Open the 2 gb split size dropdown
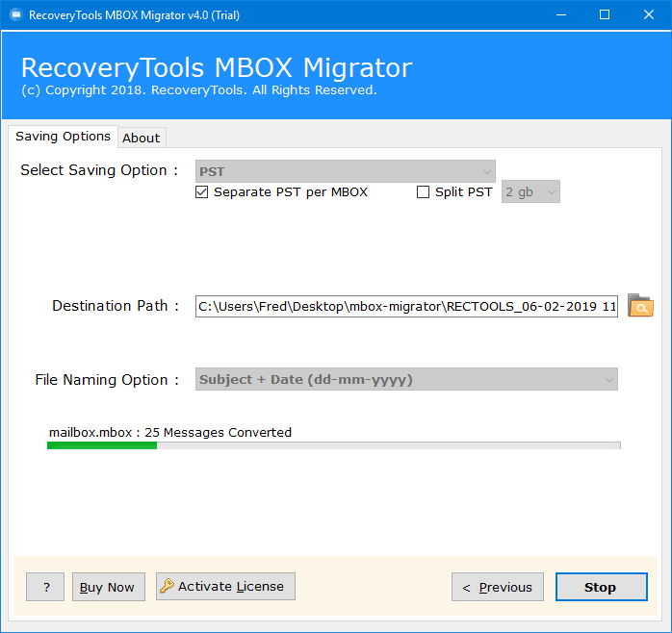 (x=530, y=191)
